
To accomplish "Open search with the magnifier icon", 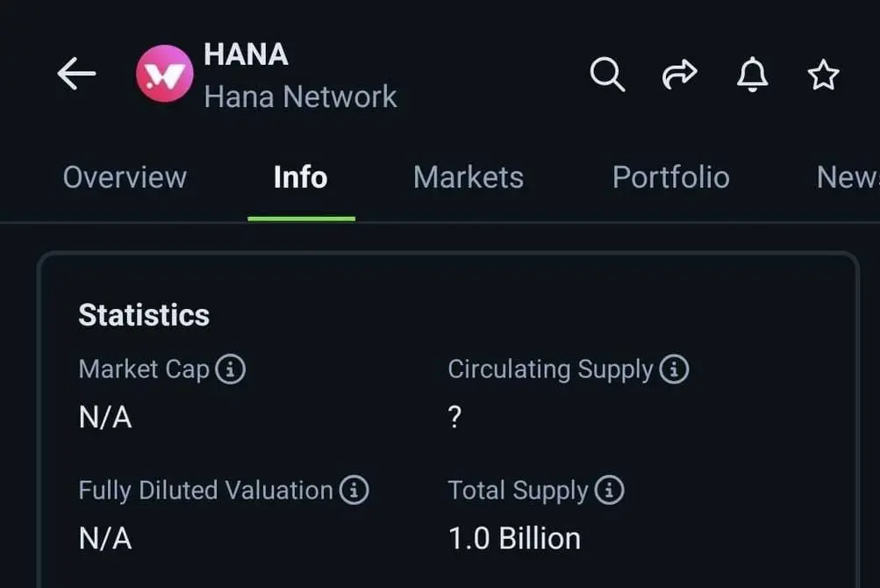I will [x=607, y=74].
